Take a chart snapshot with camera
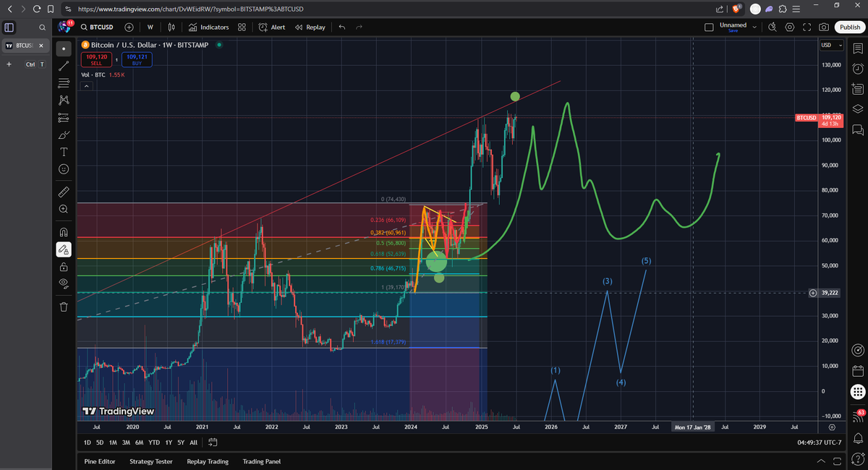The height and width of the screenshot is (470, 868). coord(824,27)
